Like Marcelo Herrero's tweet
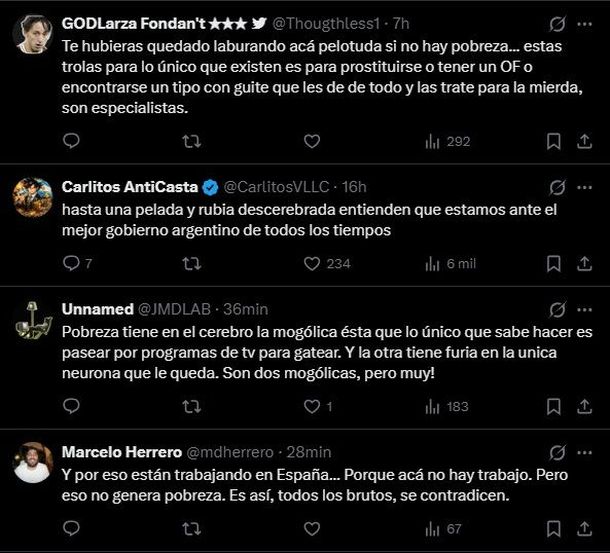 coord(312,527)
